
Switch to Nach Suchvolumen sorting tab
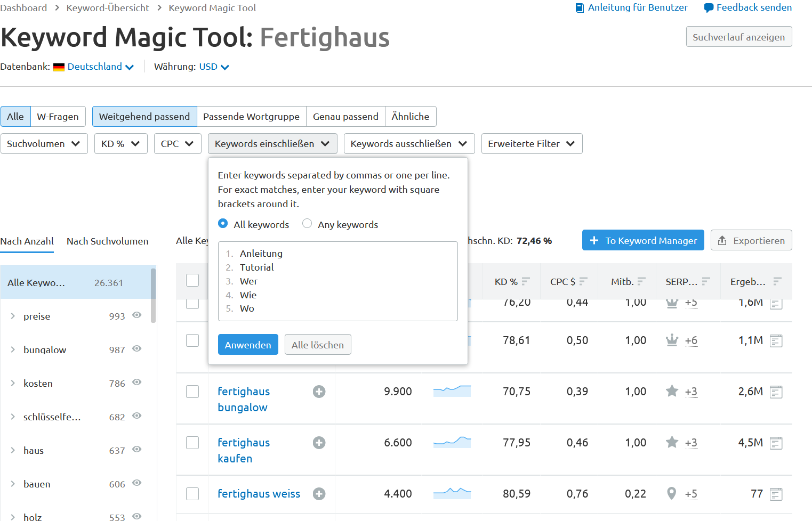tap(107, 241)
